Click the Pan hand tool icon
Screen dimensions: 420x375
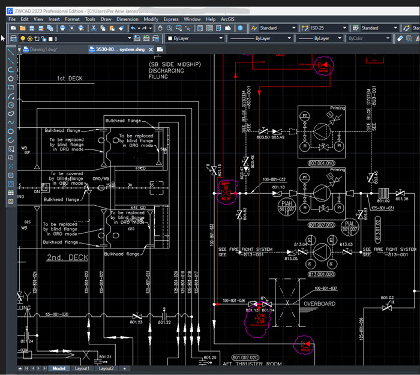pyautogui.click(x=160, y=28)
